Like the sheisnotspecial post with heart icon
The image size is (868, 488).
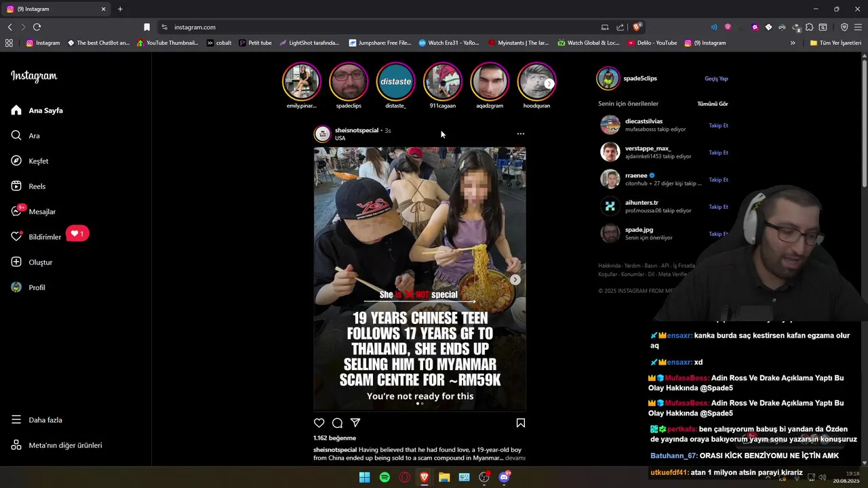(x=319, y=423)
